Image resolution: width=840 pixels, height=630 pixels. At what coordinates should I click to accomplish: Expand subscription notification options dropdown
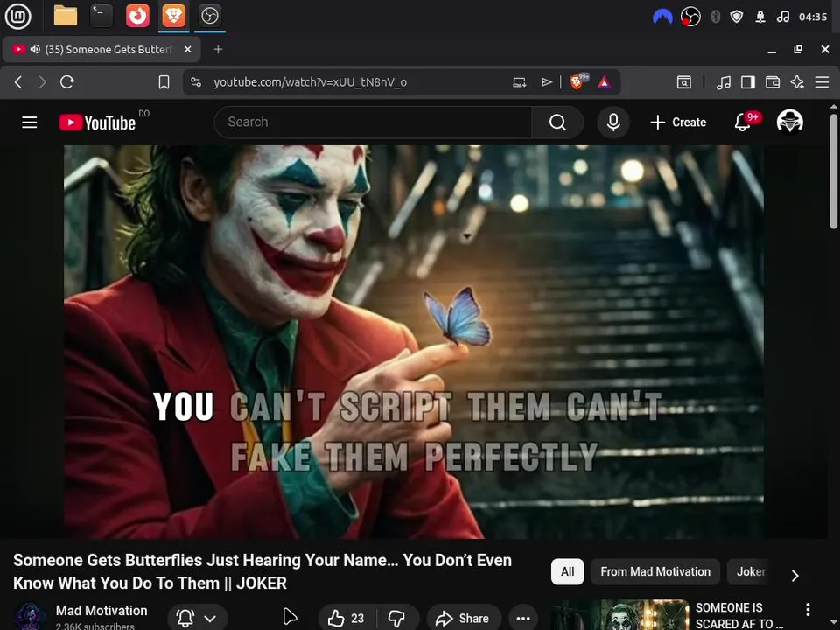pos(210,619)
